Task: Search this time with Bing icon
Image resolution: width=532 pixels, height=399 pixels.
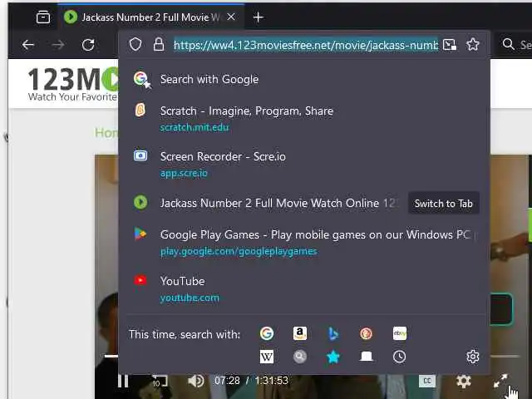Action: 333,334
